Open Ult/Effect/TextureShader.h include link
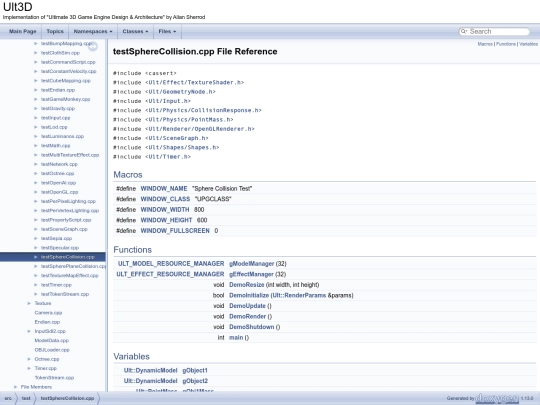The image size is (540, 405). (195, 83)
